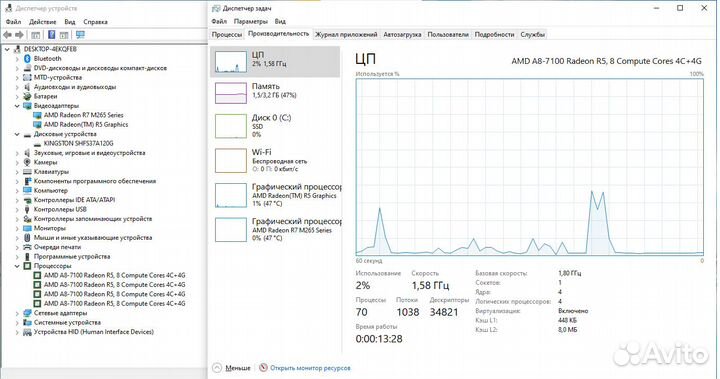The image size is (720, 379).
Task: Switch to the Процессы tab
Action: click(x=227, y=34)
